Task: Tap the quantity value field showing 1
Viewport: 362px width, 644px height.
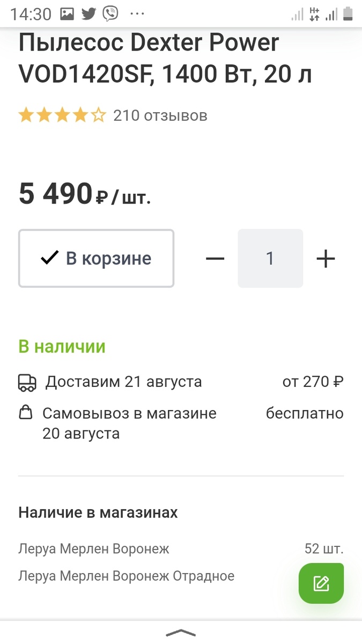Action: tap(270, 258)
